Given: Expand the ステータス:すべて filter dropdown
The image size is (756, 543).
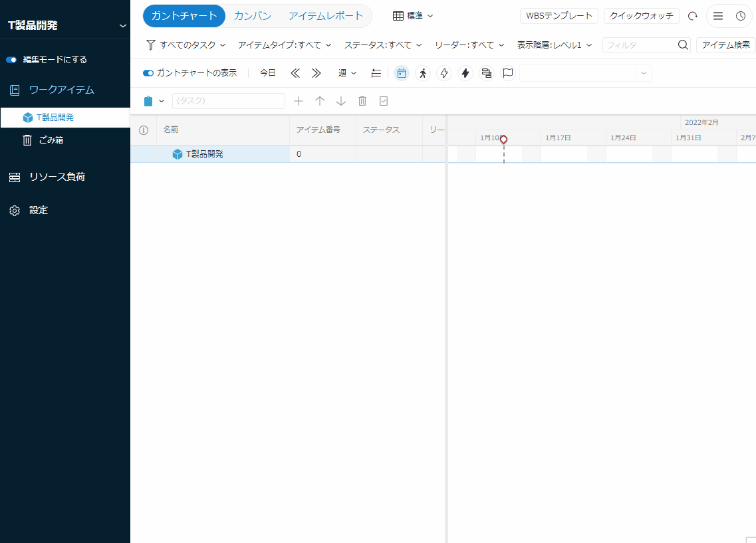Looking at the screenshot, I should (382, 45).
